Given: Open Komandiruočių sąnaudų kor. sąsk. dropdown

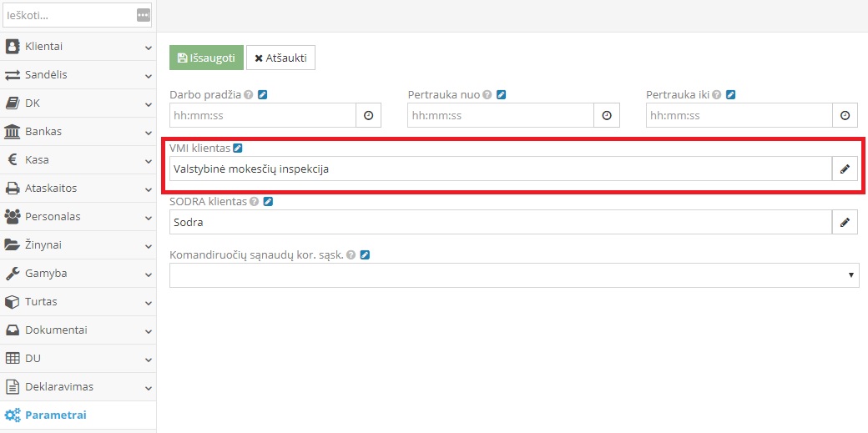Looking at the screenshot, I should 514,275.
